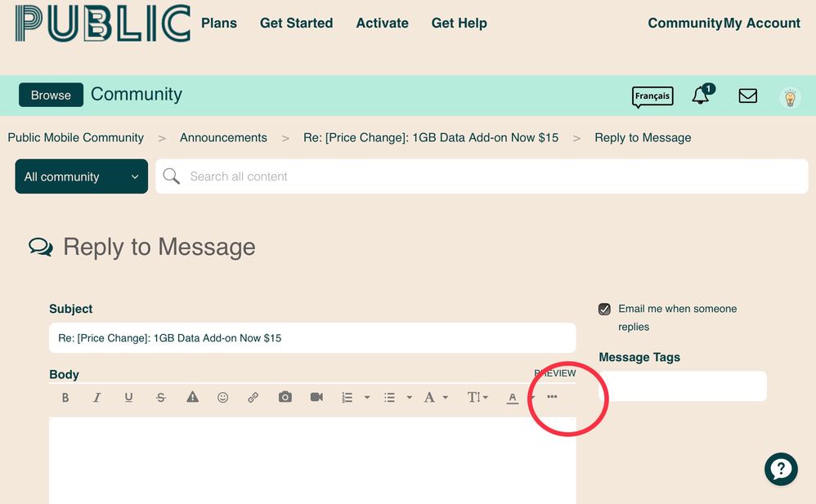
Task: Insert a spoiler tag with the warning icon
Action: [x=192, y=398]
